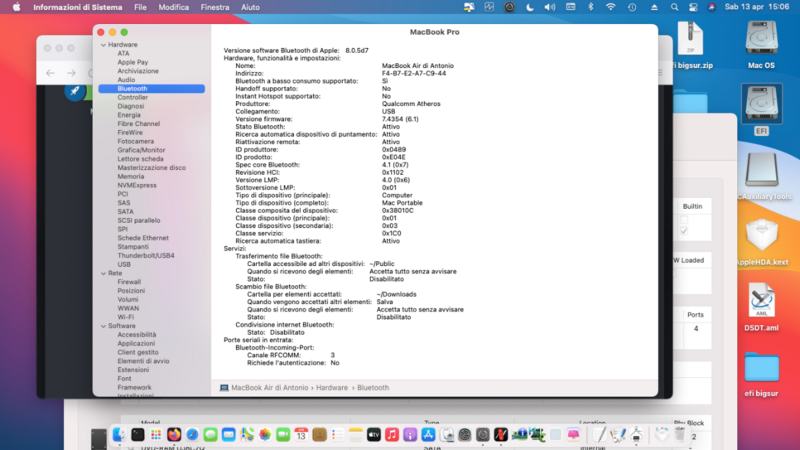Viewport: 800px width, 450px height.
Task: Click the address value F4-B7-E2-A7-C9-44
Action: click(414, 73)
